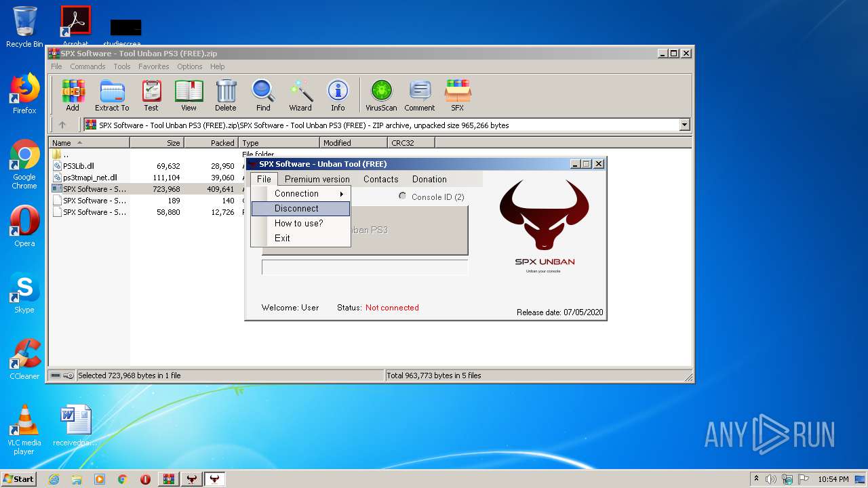Click Windows Explorer taskbar folder icon
This screenshot has width=868, height=488.
click(77, 479)
